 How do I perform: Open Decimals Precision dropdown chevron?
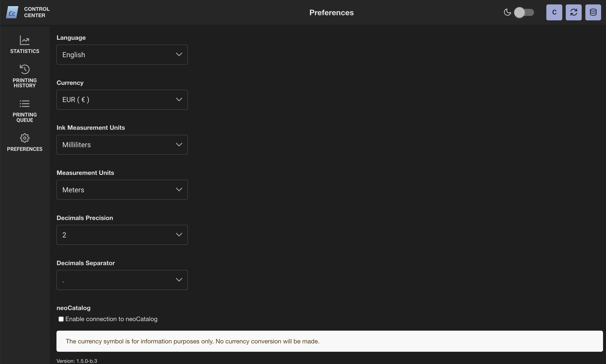[x=179, y=235]
